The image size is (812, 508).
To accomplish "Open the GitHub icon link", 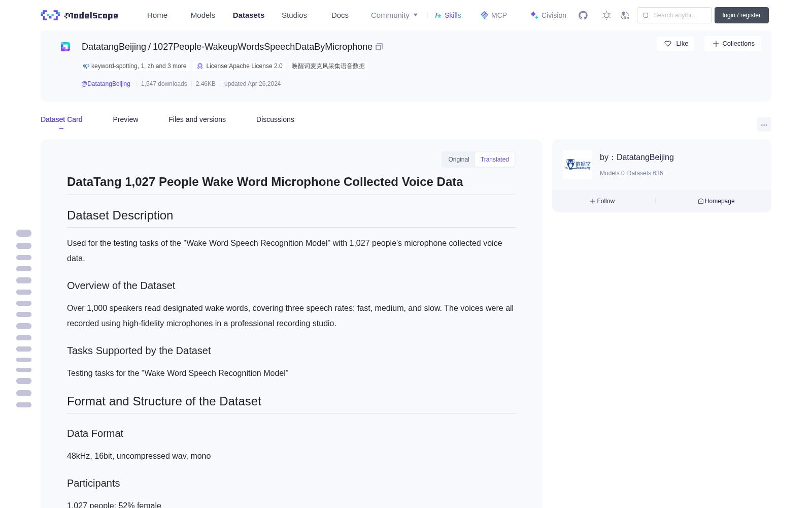I will [583, 15].
